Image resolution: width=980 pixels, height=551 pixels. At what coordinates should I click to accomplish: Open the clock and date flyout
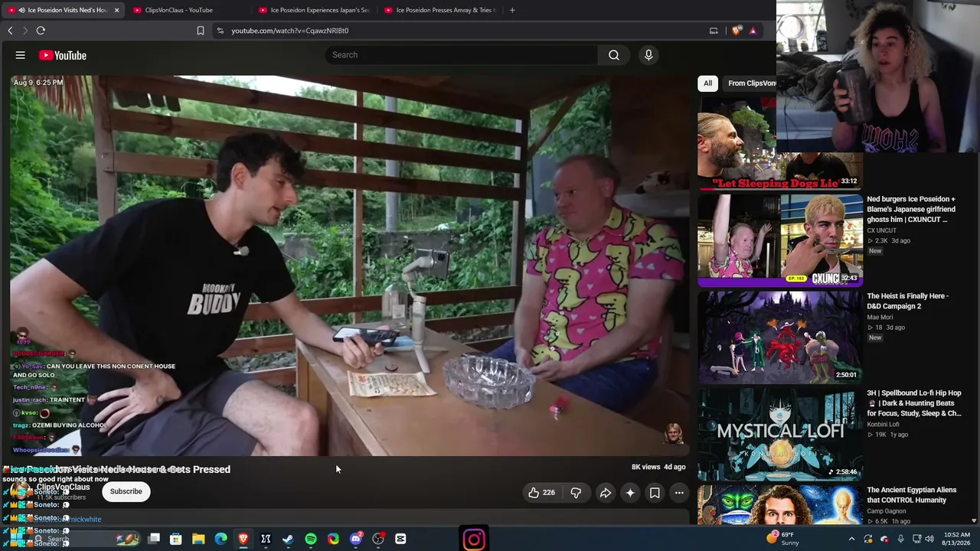click(957, 540)
